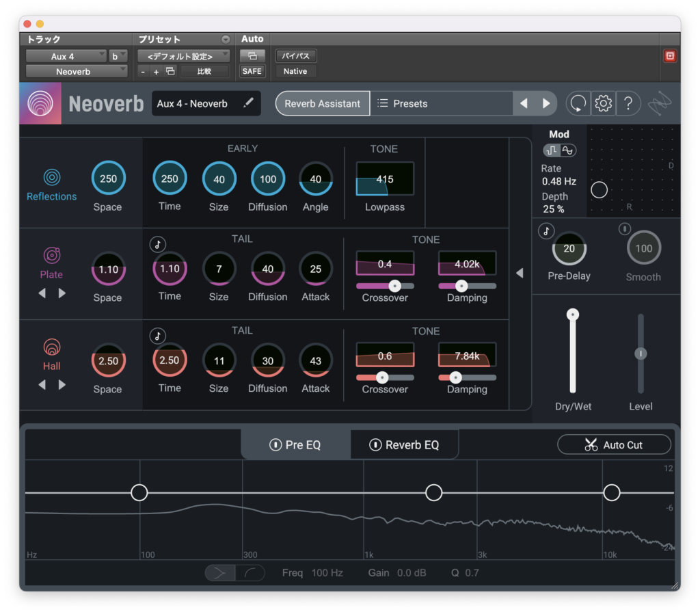Click the pencil icon to rename instance
Viewport: 700px width, 614px height.
click(x=249, y=103)
